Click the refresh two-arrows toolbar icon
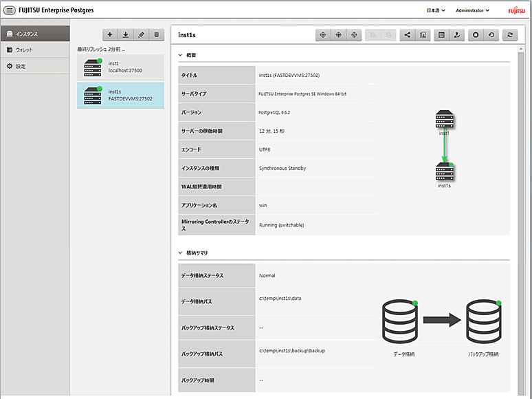The height and width of the screenshot is (399, 532). point(510,35)
